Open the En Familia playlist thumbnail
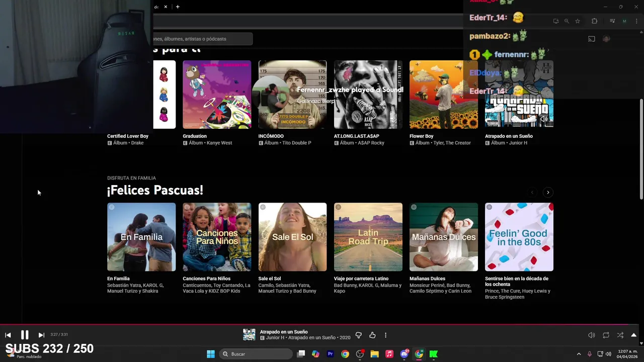The image size is (644, 362). tap(141, 237)
